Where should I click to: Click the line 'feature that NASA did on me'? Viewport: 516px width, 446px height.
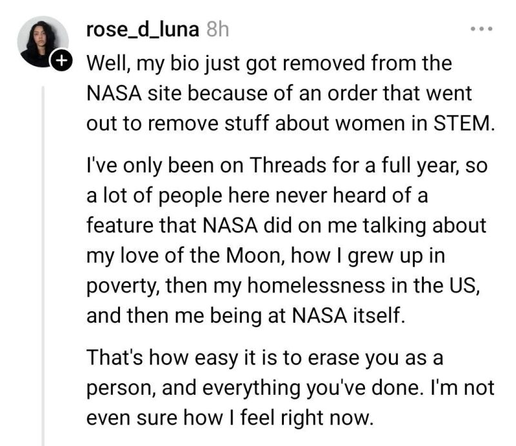click(286, 225)
